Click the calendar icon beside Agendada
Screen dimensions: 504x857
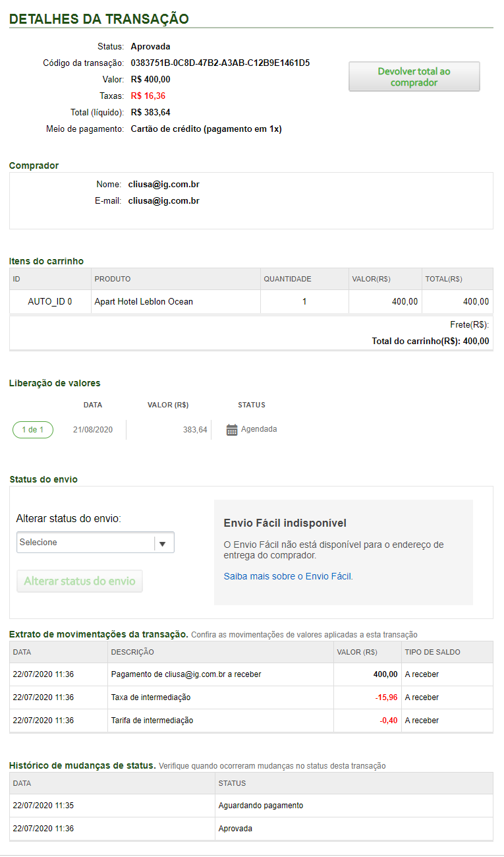231,430
